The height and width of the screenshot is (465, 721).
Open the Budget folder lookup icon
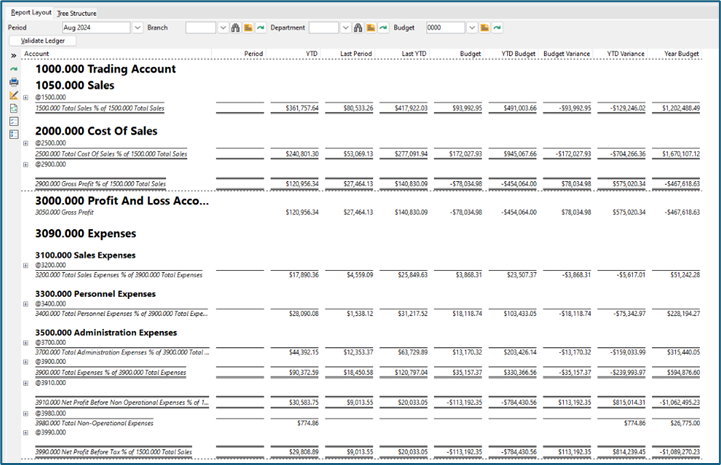(x=484, y=28)
